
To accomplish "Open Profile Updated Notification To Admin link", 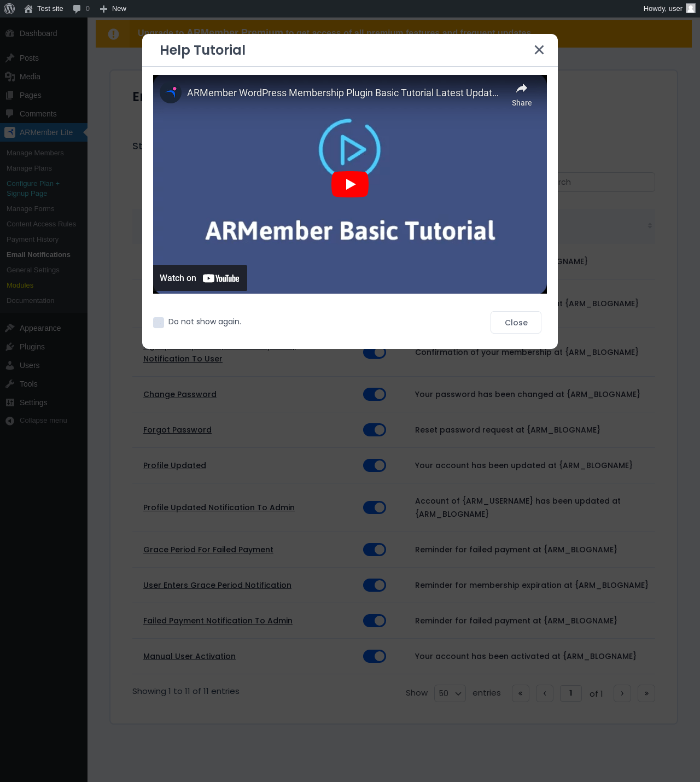I will tap(219, 507).
